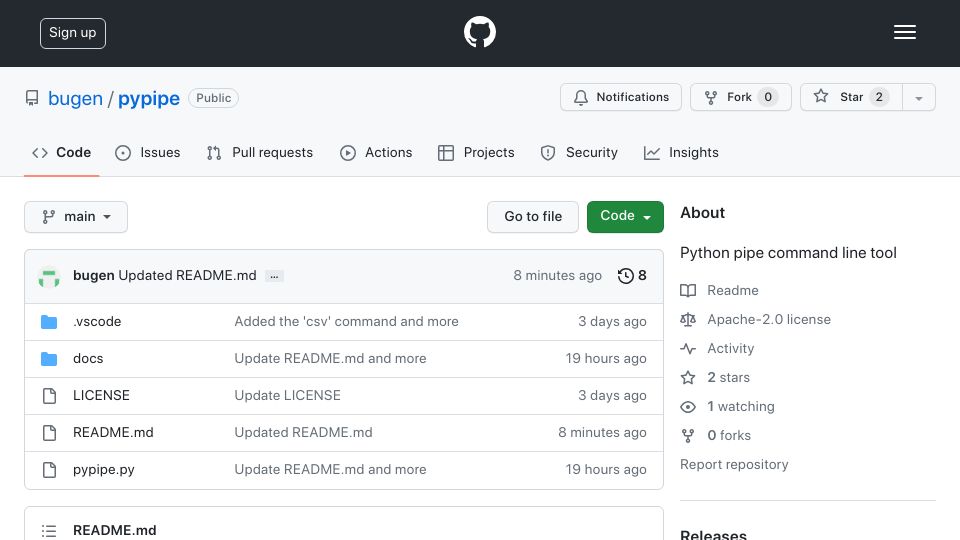The width and height of the screenshot is (960, 540).
Task: Open the bugen owner link
Action: pos(75,99)
